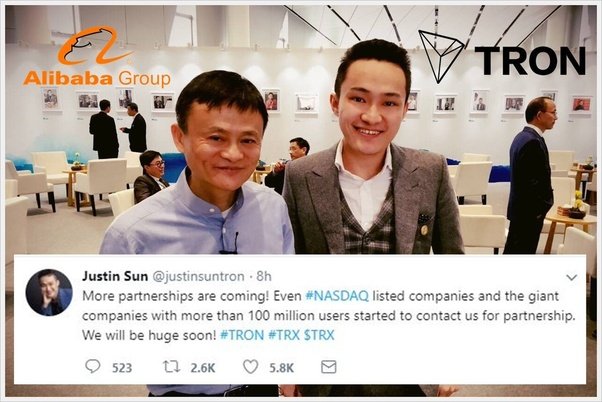The height and width of the screenshot is (402, 602).
Task: Click the black TRON wordmark text
Action: (x=530, y=61)
